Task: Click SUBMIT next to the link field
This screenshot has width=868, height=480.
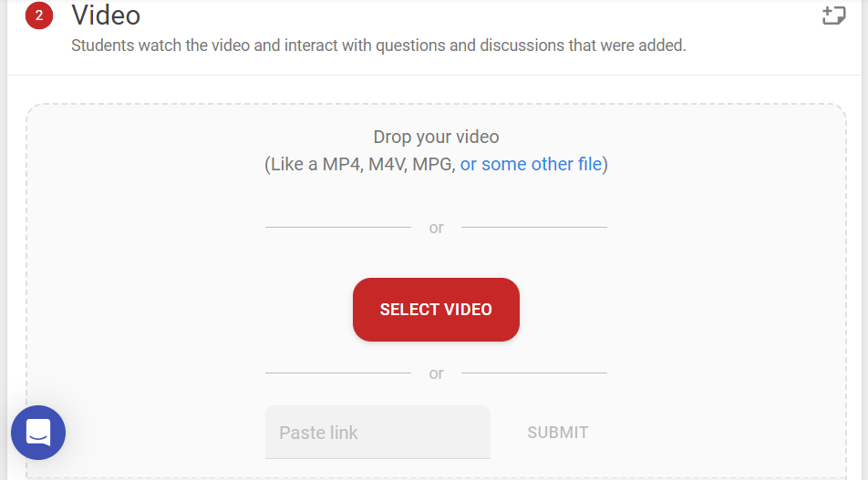Action: [557, 433]
